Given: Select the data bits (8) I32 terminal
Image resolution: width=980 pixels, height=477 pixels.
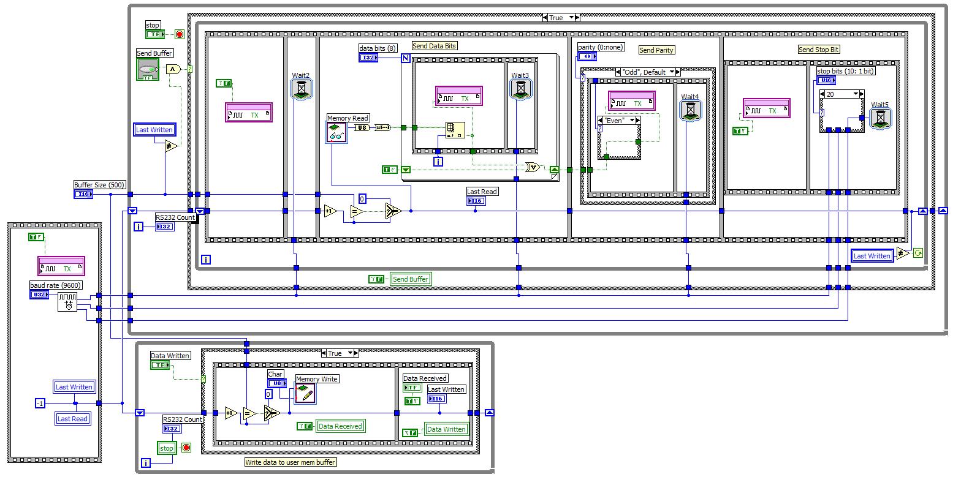Looking at the screenshot, I should pos(368,58).
